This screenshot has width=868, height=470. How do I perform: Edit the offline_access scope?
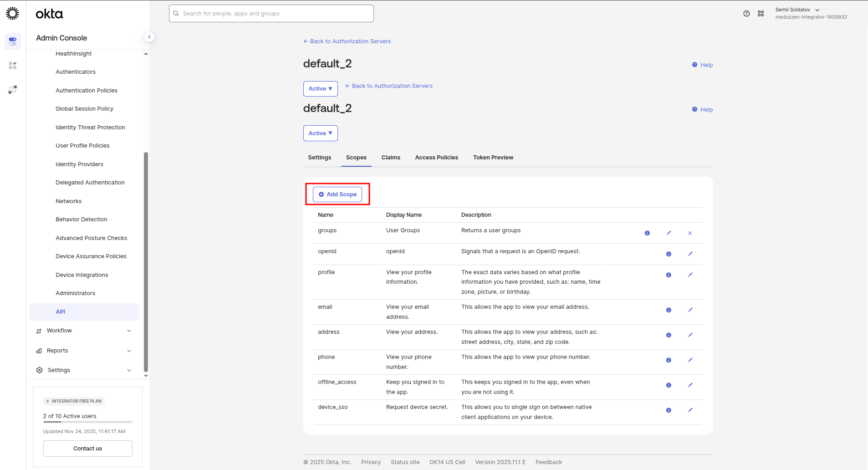[690, 385]
